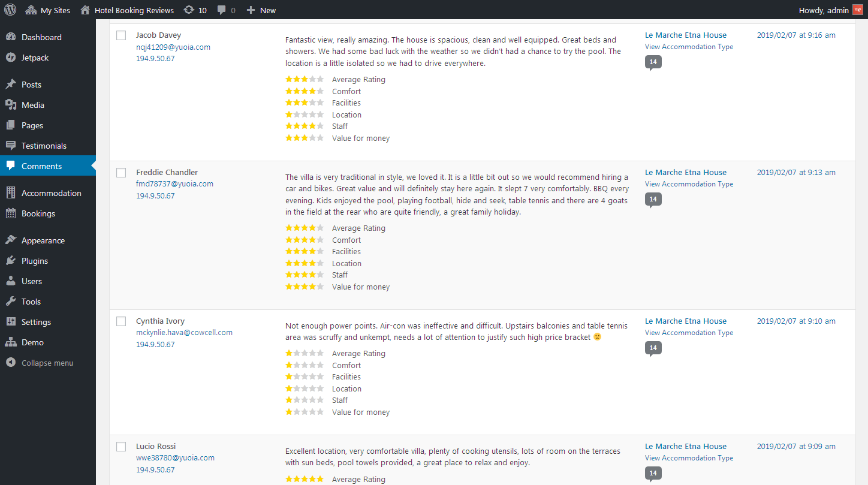Click the 14 comment count bubble in Lucio Rossi row
Image resolution: width=868 pixels, height=485 pixels.
pos(653,474)
